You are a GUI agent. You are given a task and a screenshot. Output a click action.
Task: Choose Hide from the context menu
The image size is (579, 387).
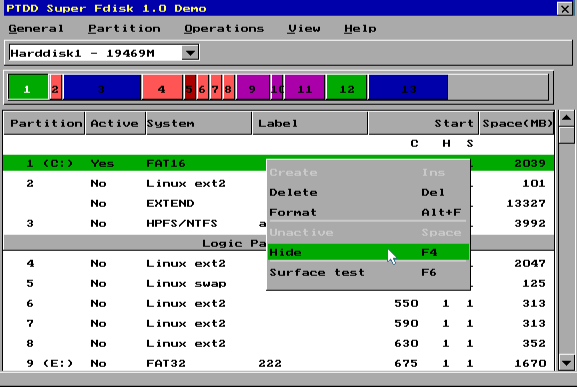pos(368,252)
